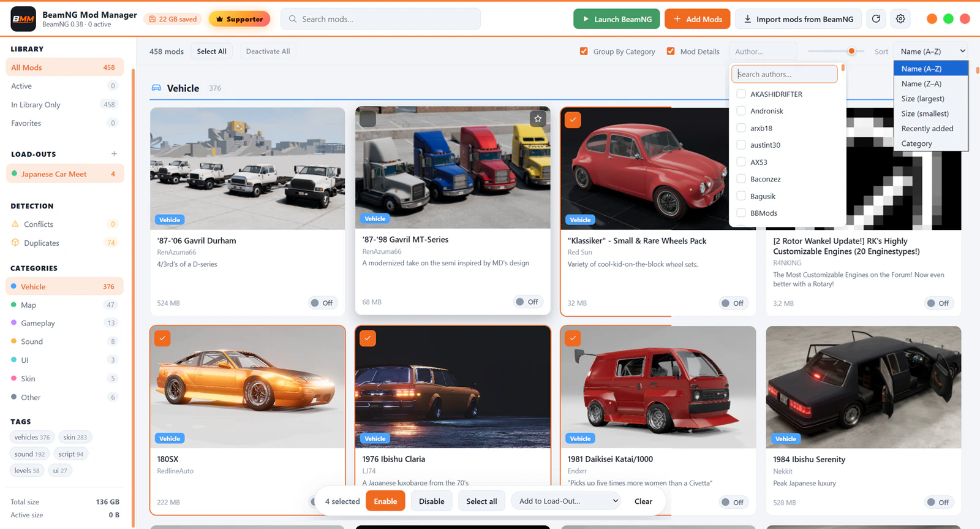The width and height of the screenshot is (980, 529).
Task: Check the Andronisk author checkbox
Action: 741,111
